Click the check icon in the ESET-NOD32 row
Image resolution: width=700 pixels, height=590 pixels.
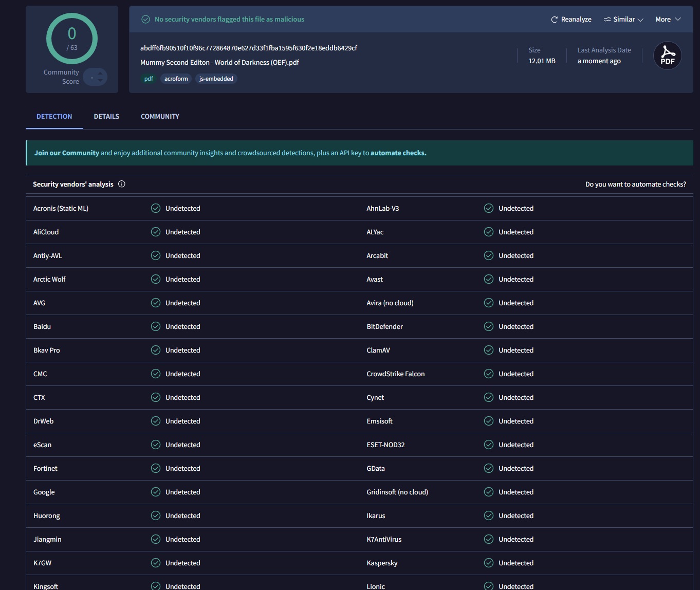[489, 445]
